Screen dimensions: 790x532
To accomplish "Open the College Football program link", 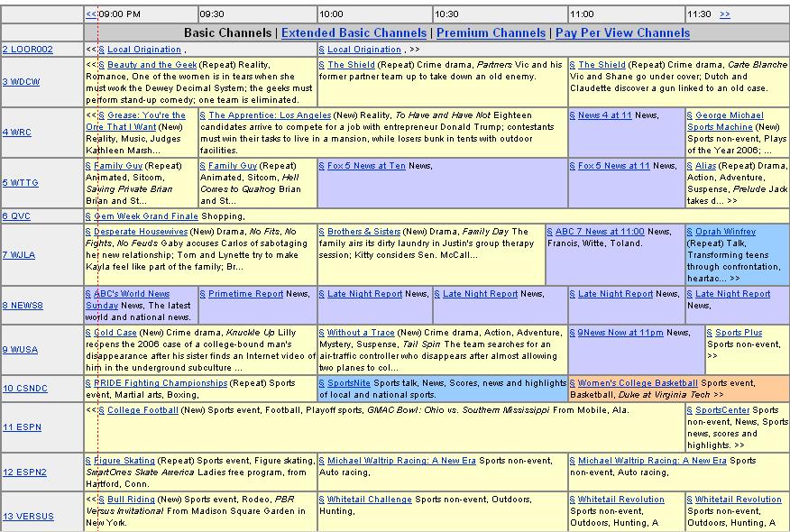I will (x=142, y=410).
